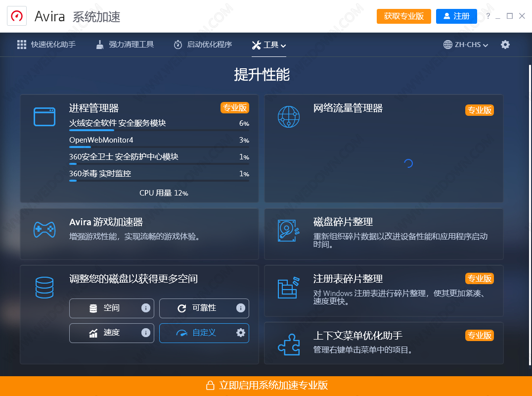Expand the 工具 dropdown menu
The width and height of the screenshot is (532, 396).
coord(269,45)
